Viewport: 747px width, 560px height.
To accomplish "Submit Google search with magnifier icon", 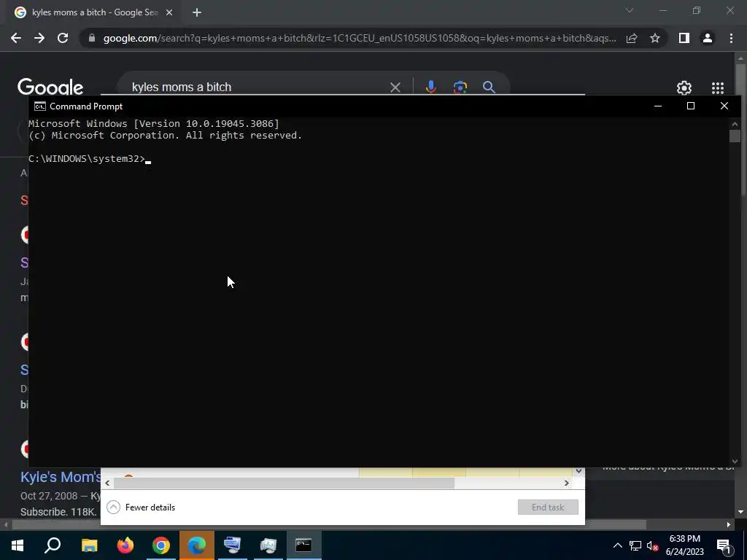I will click(x=489, y=87).
